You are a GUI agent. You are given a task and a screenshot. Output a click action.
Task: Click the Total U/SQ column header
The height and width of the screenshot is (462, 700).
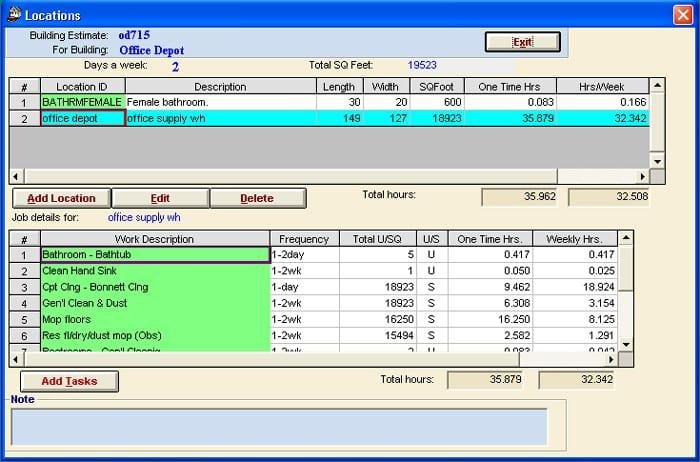[x=378, y=239]
